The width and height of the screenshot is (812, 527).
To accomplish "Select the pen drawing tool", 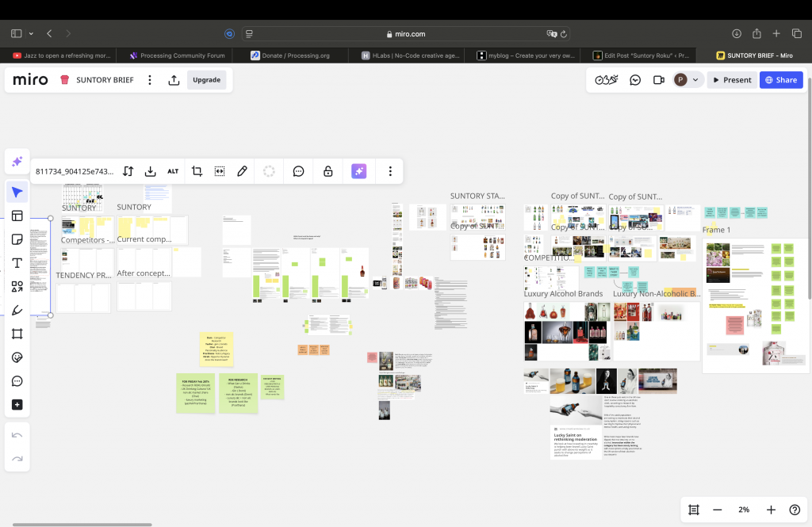I will tap(17, 310).
